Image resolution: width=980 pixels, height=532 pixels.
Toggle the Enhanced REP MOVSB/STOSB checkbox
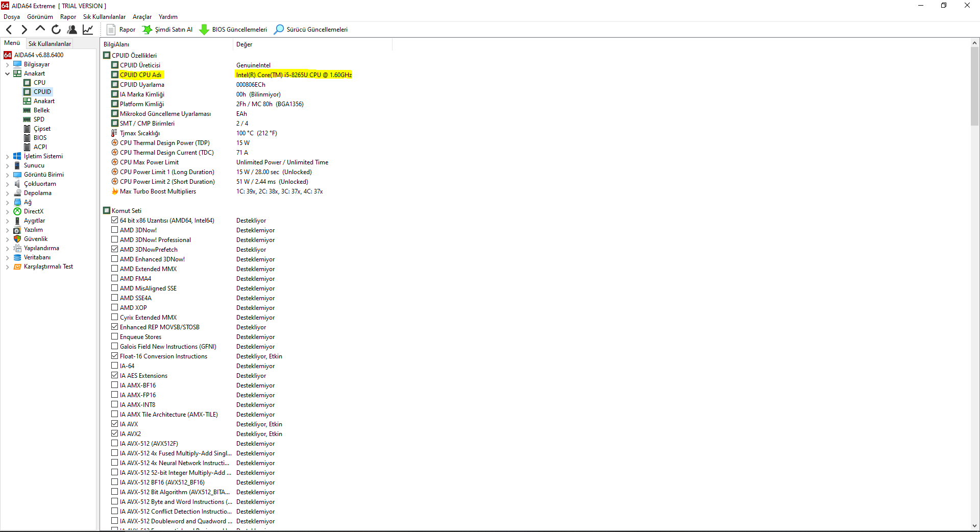click(x=115, y=327)
